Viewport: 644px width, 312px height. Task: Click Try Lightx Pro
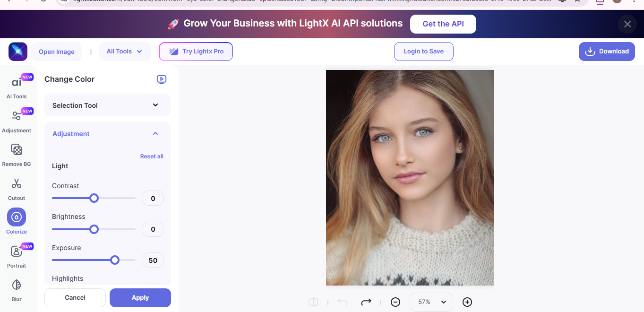[196, 52]
